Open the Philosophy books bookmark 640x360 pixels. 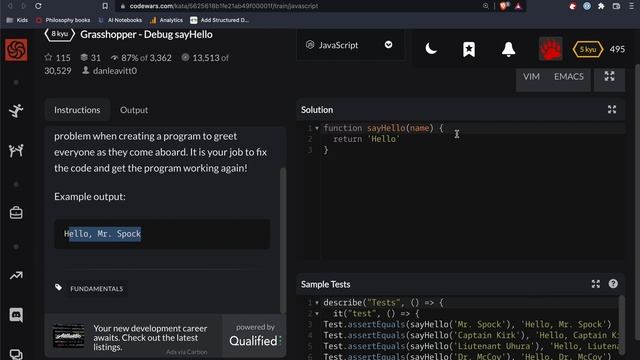pos(63,20)
